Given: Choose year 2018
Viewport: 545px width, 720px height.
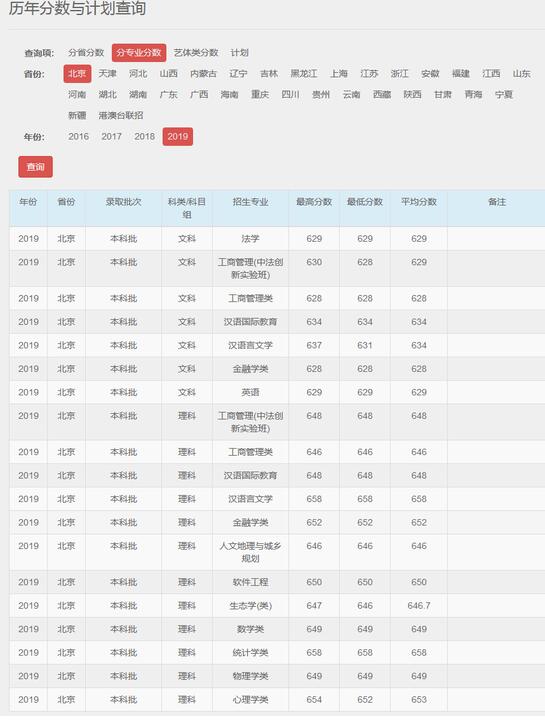Looking at the screenshot, I should click(145, 136).
